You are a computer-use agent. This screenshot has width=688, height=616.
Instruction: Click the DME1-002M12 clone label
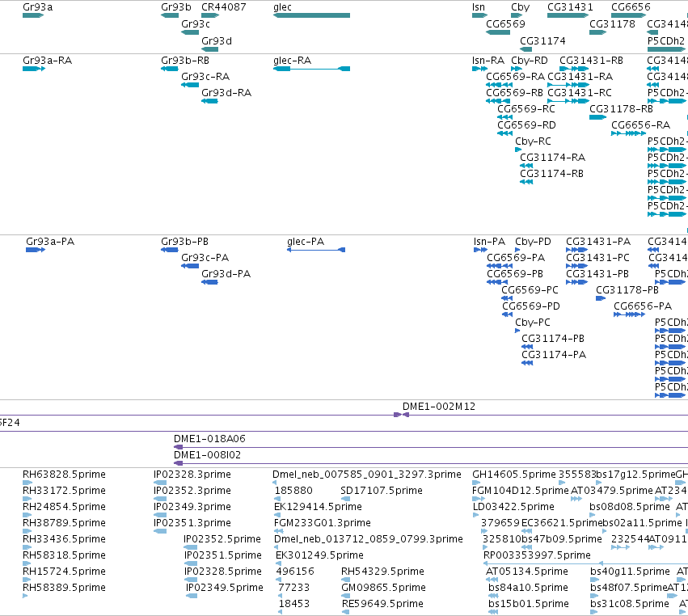click(x=439, y=407)
